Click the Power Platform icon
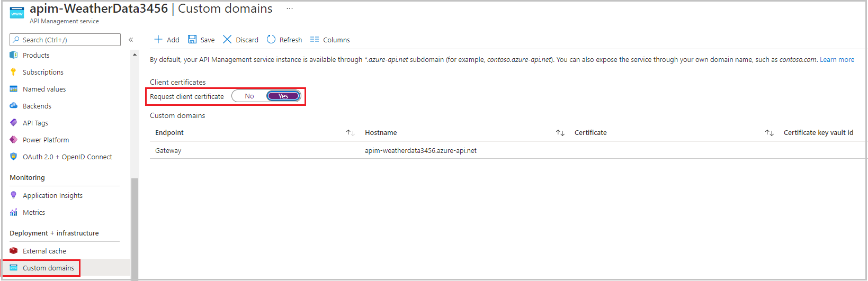The width and height of the screenshot is (868, 281). tap(14, 140)
